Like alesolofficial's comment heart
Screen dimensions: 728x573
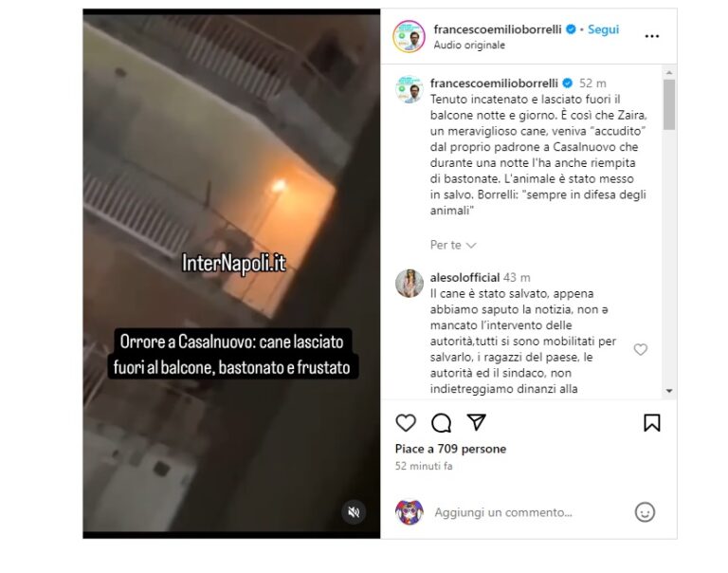(640, 349)
